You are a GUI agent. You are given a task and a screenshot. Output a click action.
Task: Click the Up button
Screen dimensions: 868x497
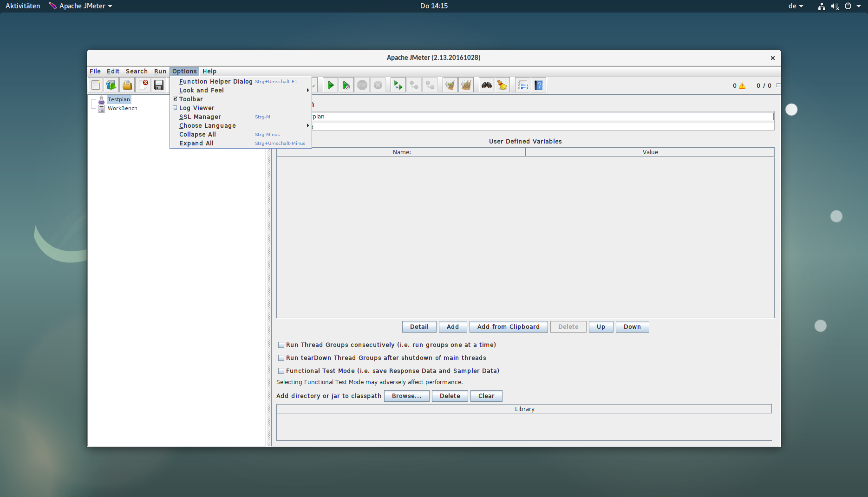click(601, 327)
